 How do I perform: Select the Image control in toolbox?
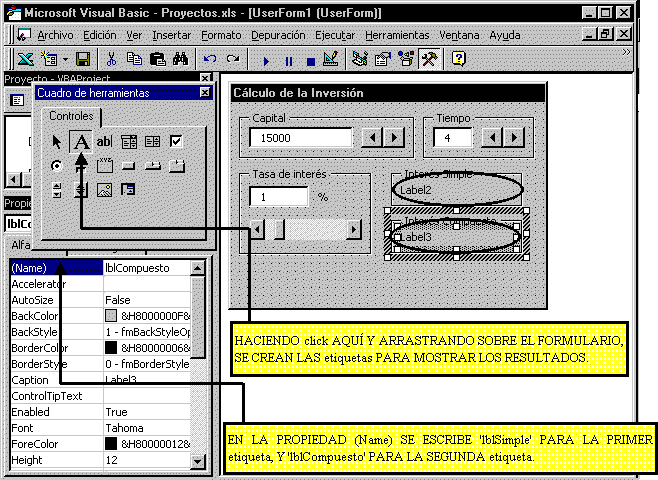[x=104, y=190]
